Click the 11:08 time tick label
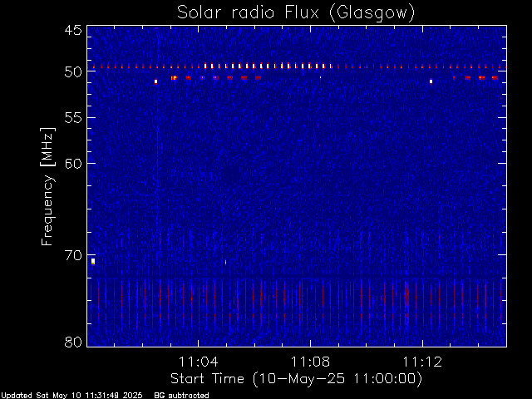532x399 pixels. 310,362
